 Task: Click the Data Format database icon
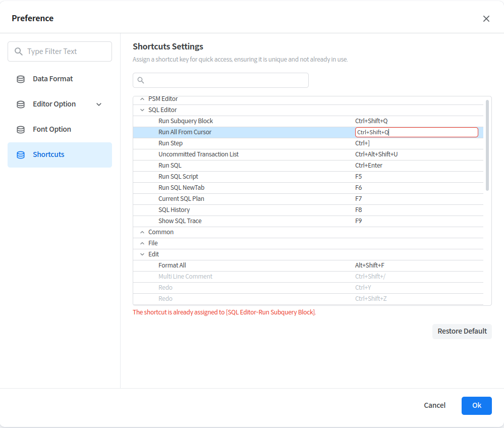(x=21, y=79)
